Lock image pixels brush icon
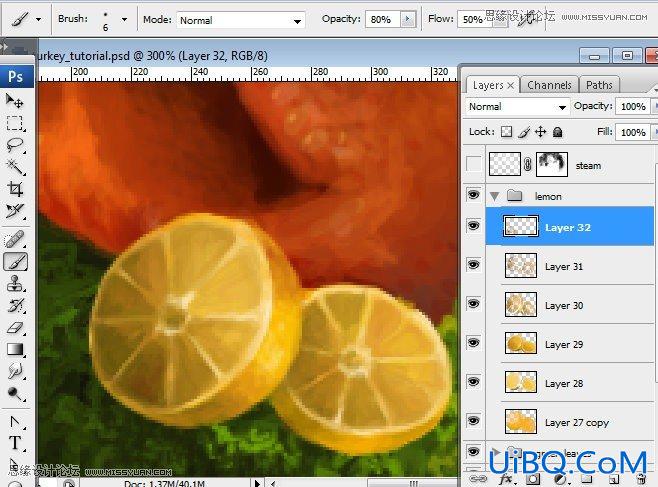 click(524, 132)
